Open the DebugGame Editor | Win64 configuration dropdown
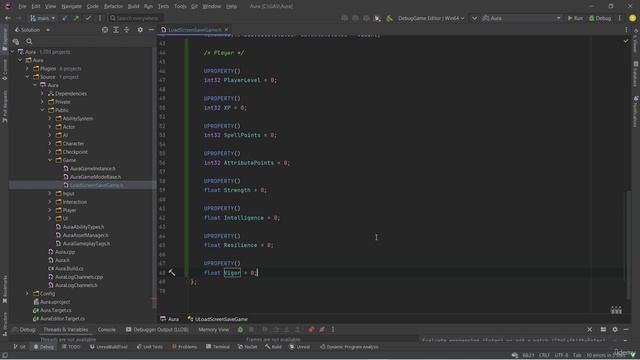 pos(431,18)
